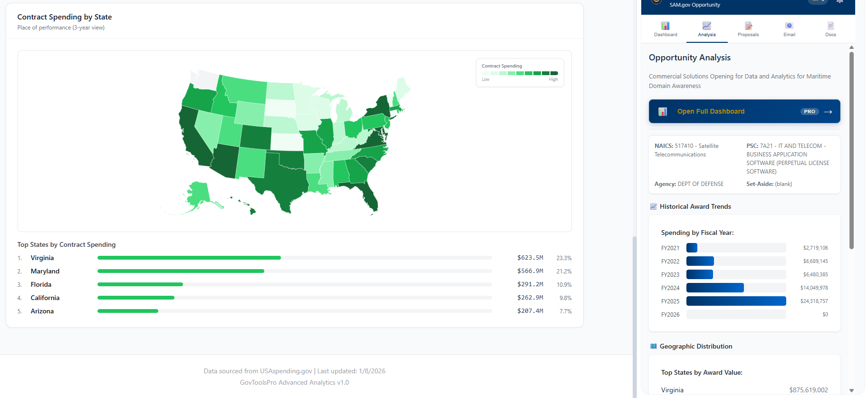Click the Email envelope icon

pyautogui.click(x=789, y=26)
